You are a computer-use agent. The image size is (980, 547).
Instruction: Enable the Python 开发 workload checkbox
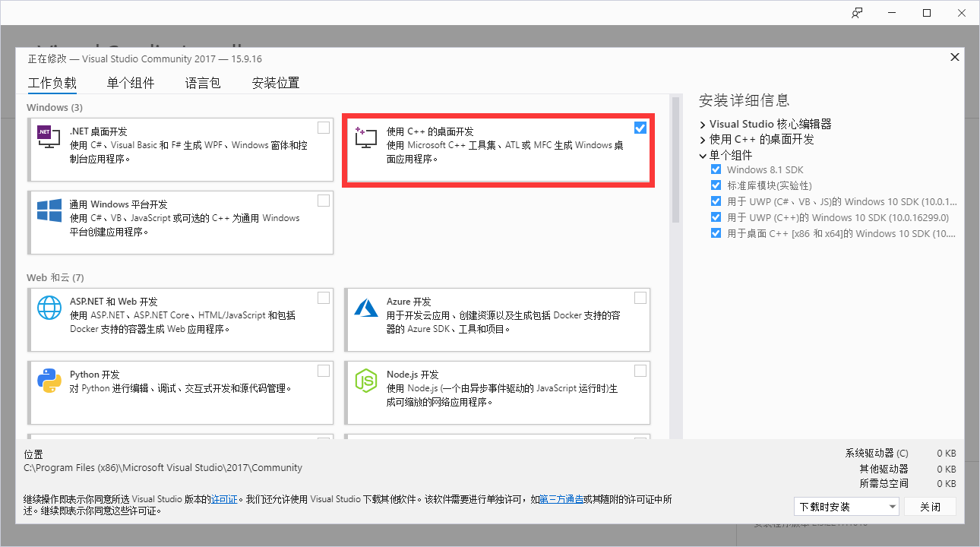[x=324, y=371]
